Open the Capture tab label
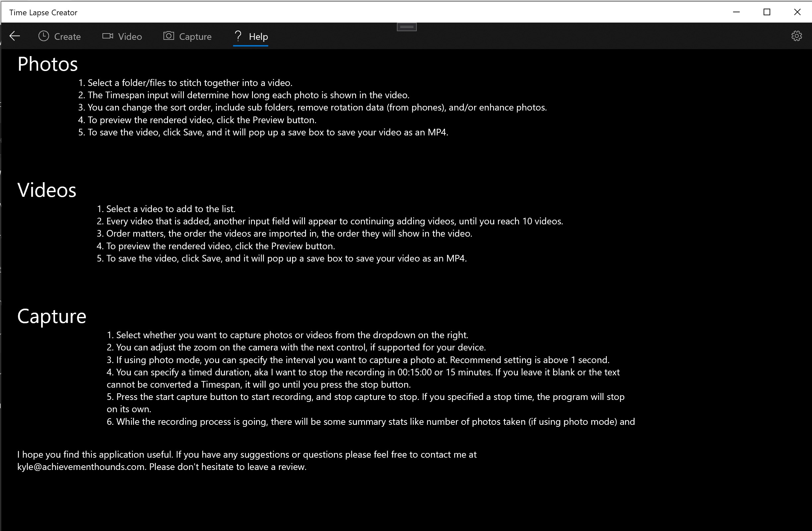 [195, 37]
